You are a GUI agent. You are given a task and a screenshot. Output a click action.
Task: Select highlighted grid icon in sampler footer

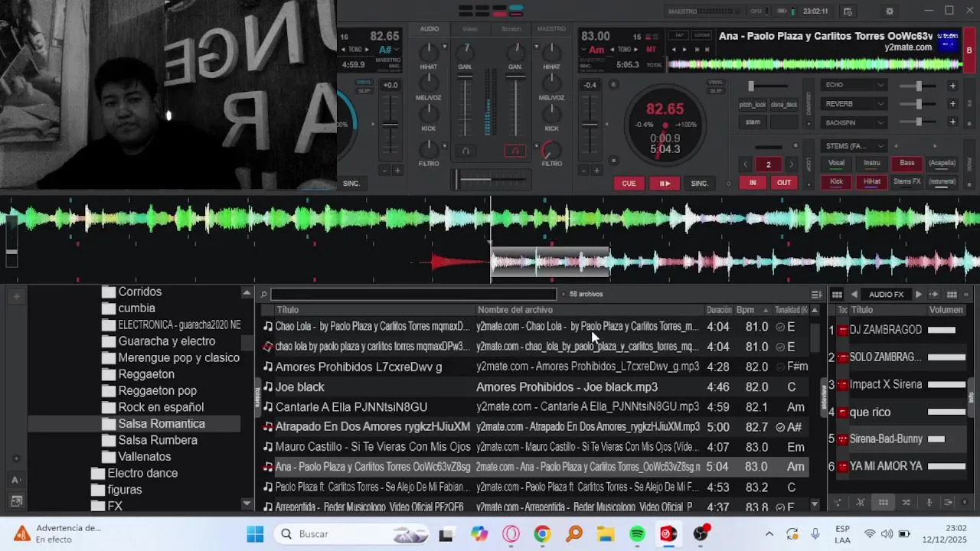tap(883, 503)
